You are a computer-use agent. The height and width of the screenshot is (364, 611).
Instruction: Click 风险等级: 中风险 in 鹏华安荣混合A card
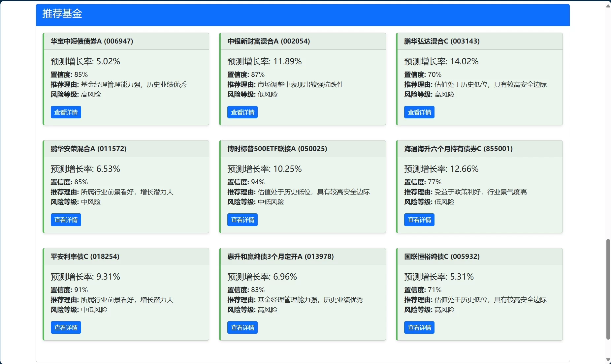pyautogui.click(x=76, y=202)
